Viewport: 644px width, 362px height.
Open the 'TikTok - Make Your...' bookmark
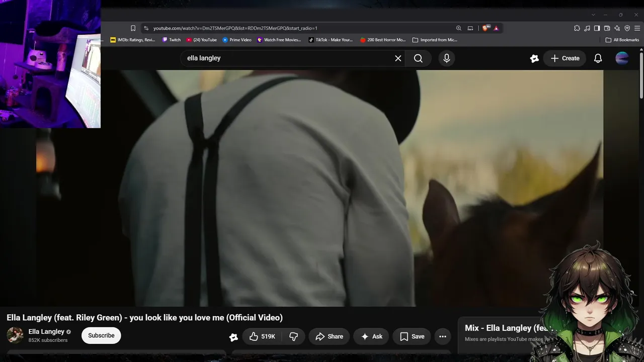tap(331, 40)
